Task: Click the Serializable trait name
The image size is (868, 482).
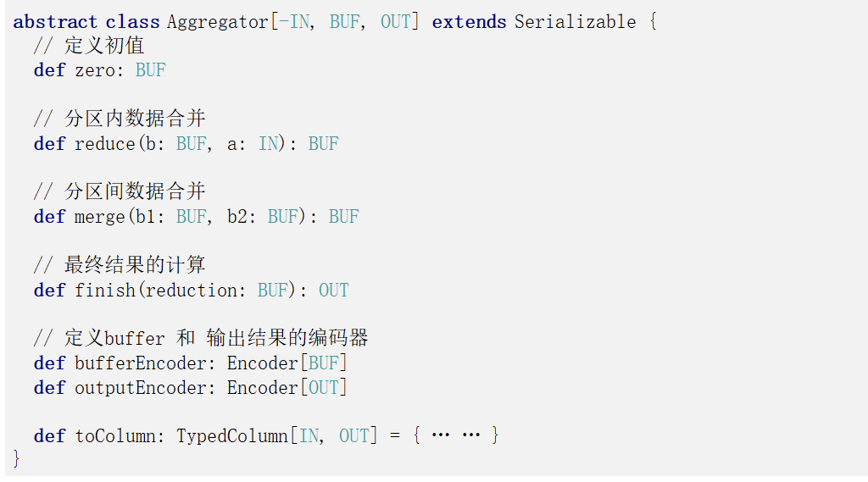Action: (x=576, y=21)
